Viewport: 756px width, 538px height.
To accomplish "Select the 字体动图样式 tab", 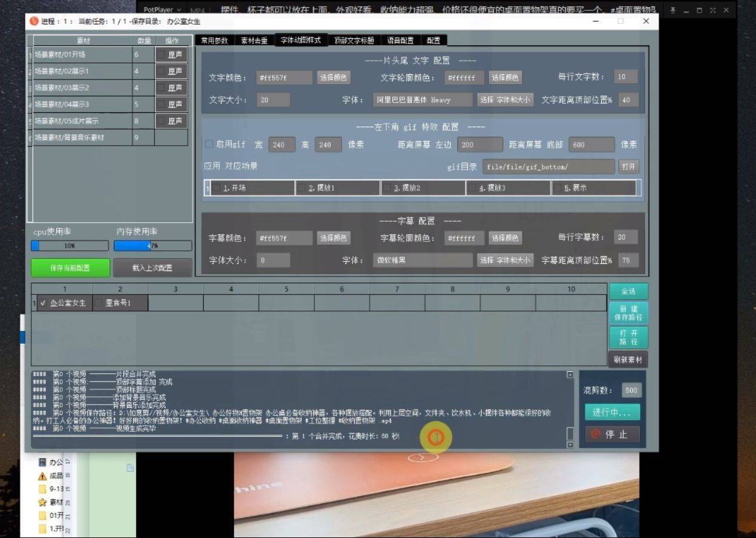I will tap(301, 41).
